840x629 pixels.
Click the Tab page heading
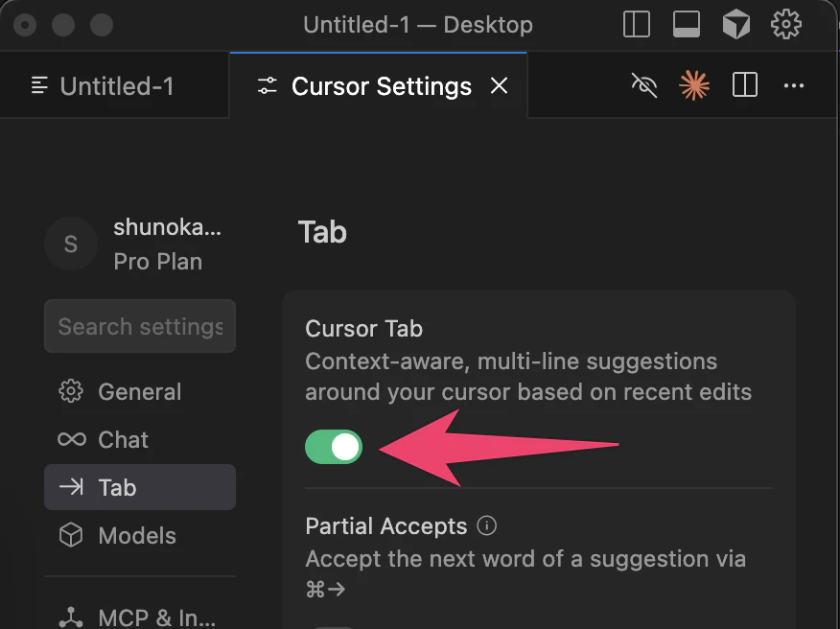322,232
